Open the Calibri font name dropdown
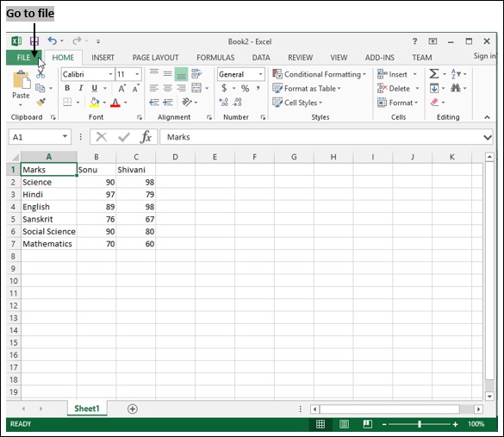This screenshot has width=504, height=437. pyautogui.click(x=110, y=74)
